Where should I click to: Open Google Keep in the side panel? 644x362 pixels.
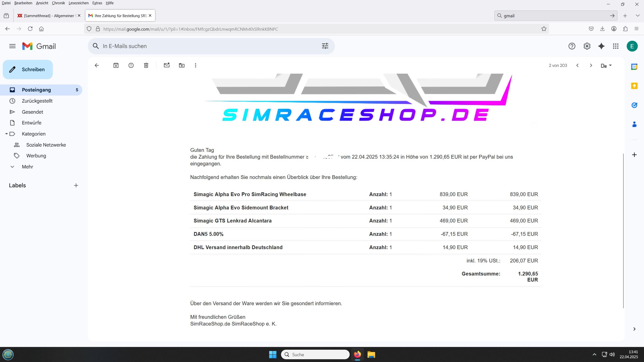(x=634, y=86)
